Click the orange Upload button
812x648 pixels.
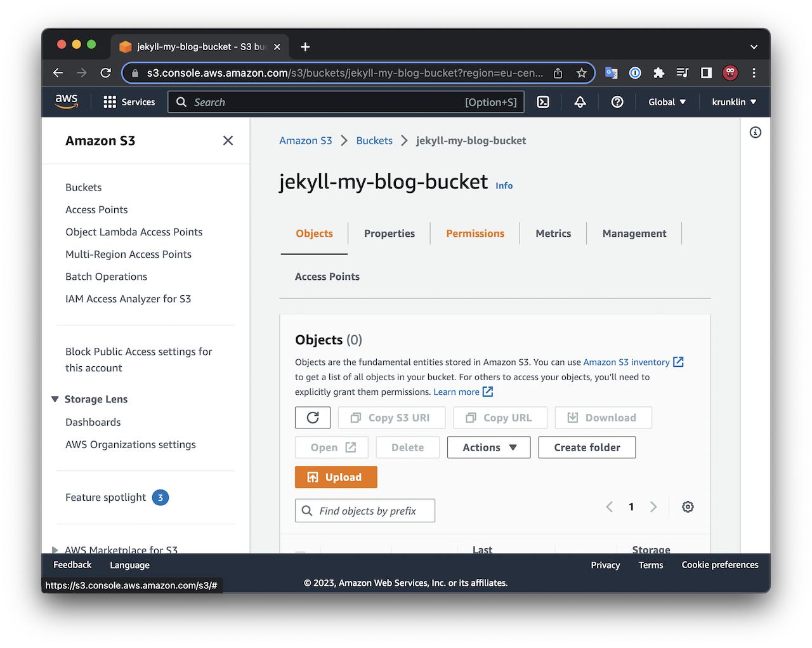coord(336,477)
